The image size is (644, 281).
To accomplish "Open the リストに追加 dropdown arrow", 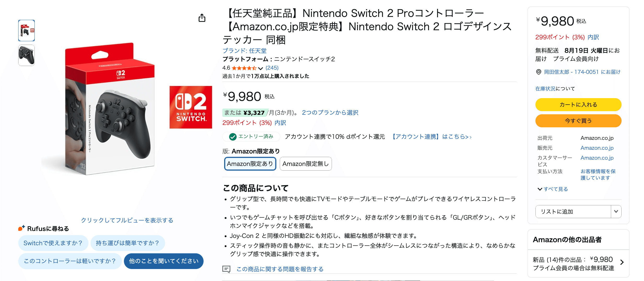I will click(x=616, y=211).
